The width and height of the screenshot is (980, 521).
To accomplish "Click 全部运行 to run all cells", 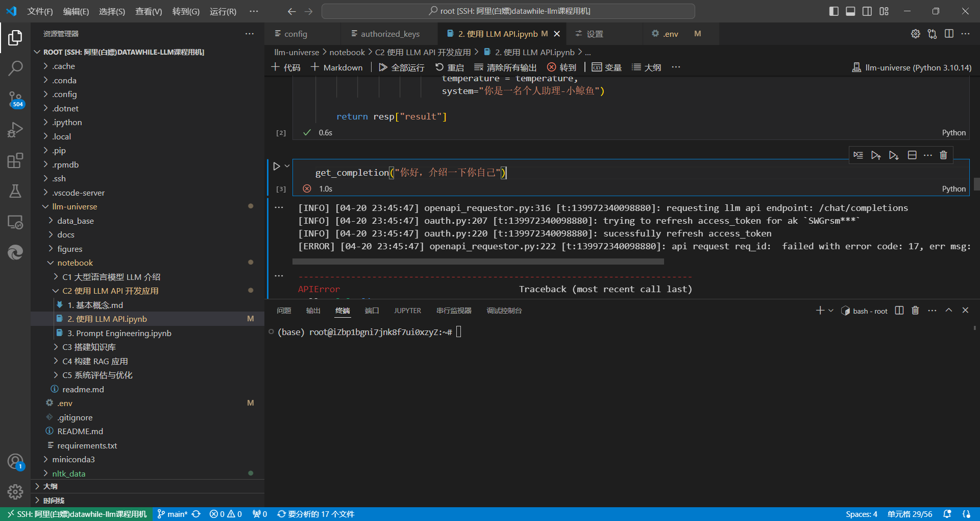I will 402,67.
